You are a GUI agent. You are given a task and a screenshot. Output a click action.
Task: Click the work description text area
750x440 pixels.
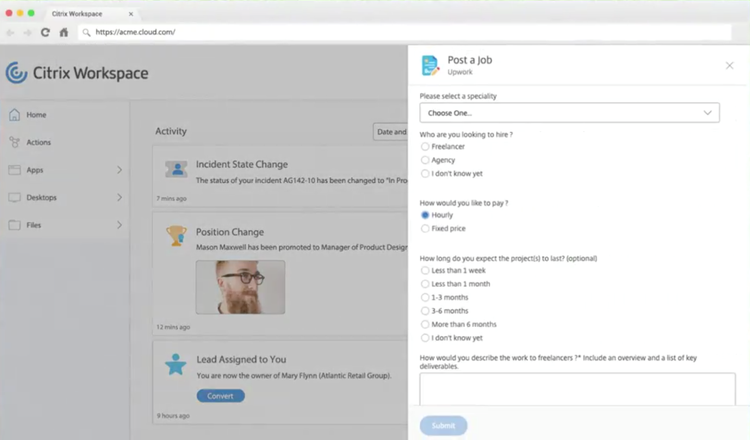tap(577, 389)
